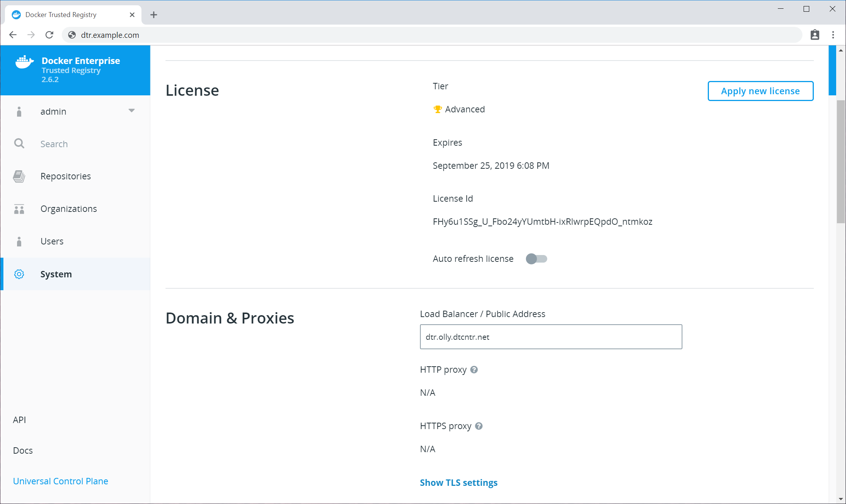Enable the Auto refresh license toggle
The height and width of the screenshot is (504, 846).
tap(536, 259)
